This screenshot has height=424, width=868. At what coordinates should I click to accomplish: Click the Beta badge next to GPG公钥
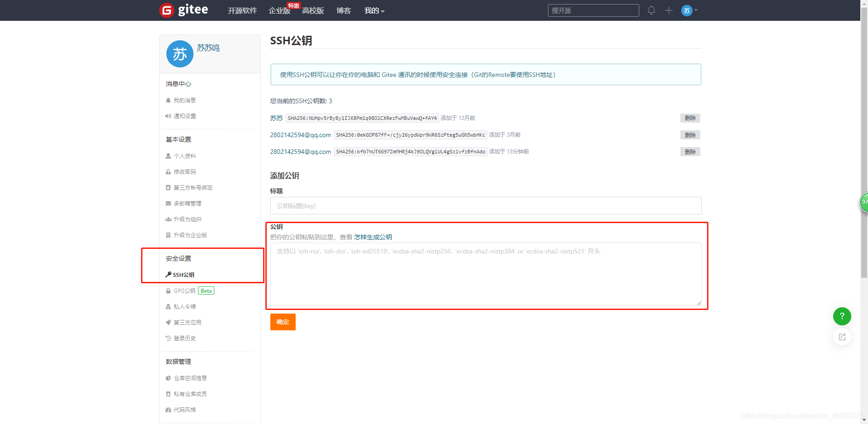pyautogui.click(x=206, y=291)
